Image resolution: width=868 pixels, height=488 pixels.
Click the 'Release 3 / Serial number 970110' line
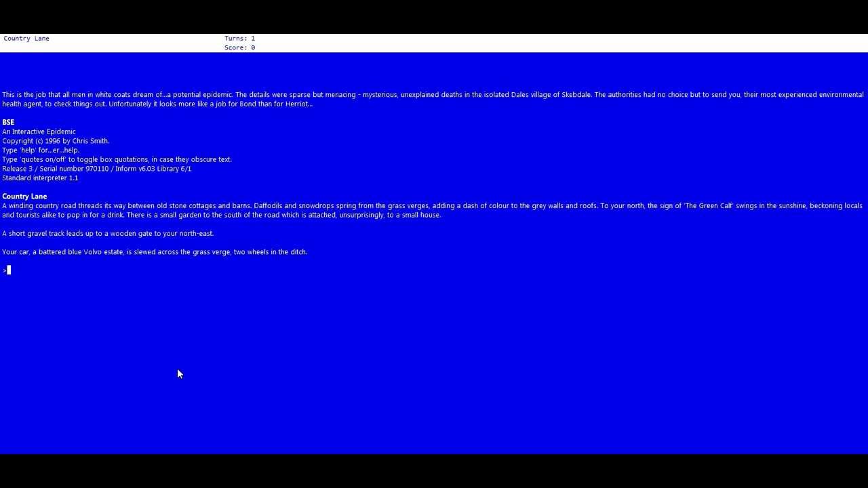[96, 169]
